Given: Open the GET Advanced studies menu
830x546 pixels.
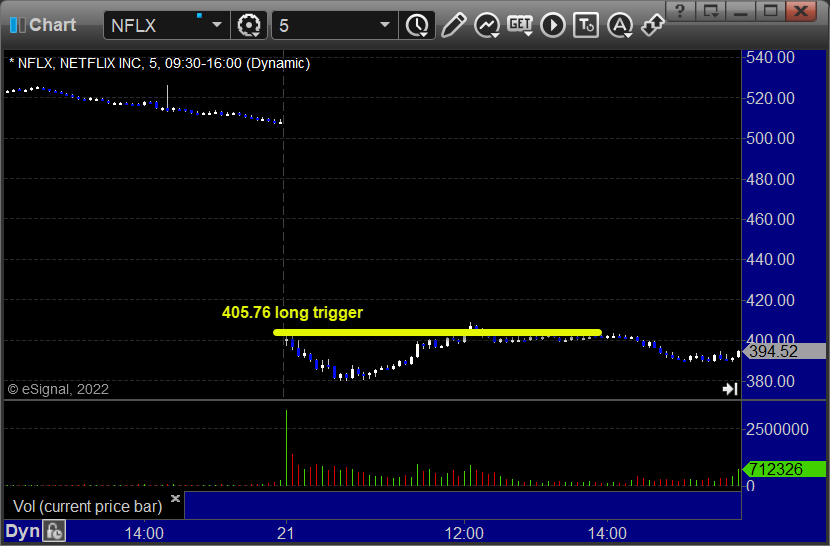Looking at the screenshot, I should [x=520, y=25].
